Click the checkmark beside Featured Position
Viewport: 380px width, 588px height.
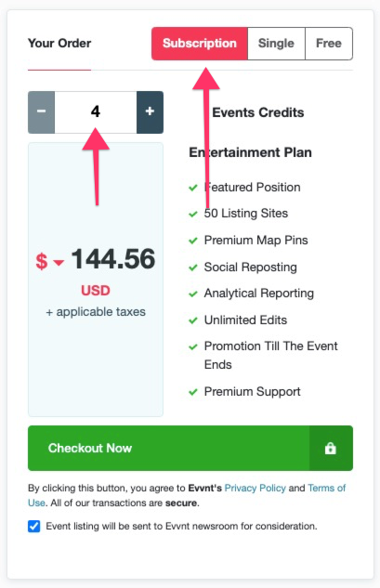193,188
